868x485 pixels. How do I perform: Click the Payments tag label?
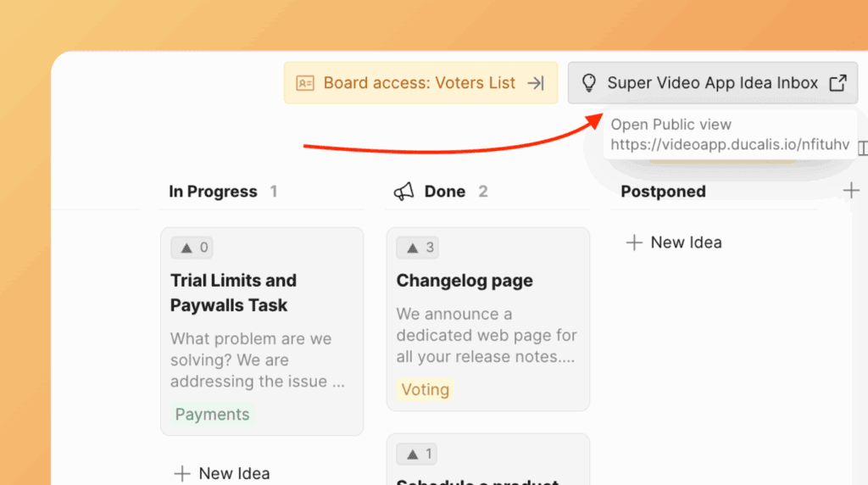point(212,415)
